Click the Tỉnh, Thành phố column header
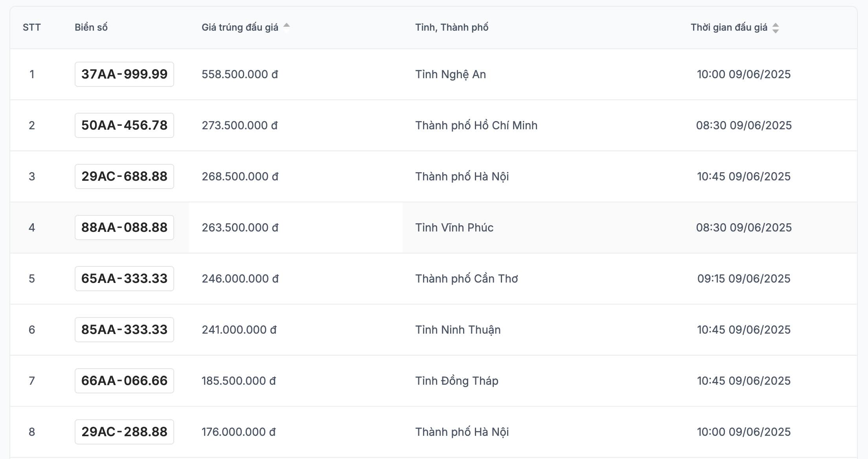868x459 pixels. (x=452, y=28)
